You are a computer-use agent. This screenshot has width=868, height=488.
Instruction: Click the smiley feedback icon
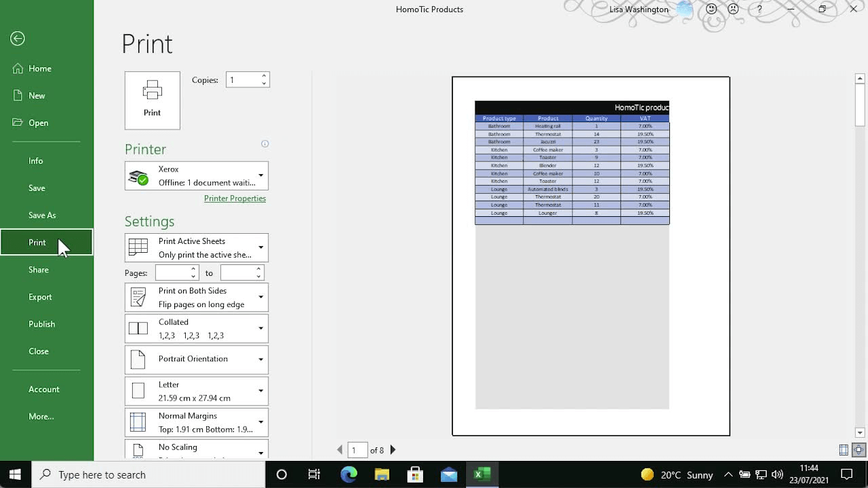711,9
